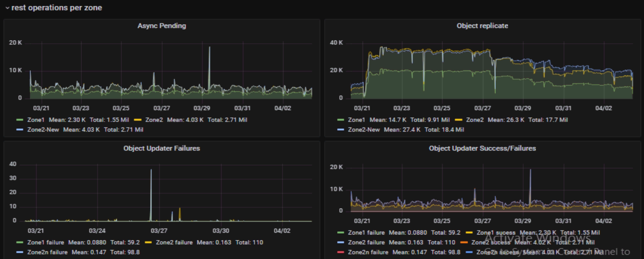Image resolution: width=644 pixels, height=259 pixels.
Task: Click yellow Zone1 sucess legend color icon
Action: 469,233
